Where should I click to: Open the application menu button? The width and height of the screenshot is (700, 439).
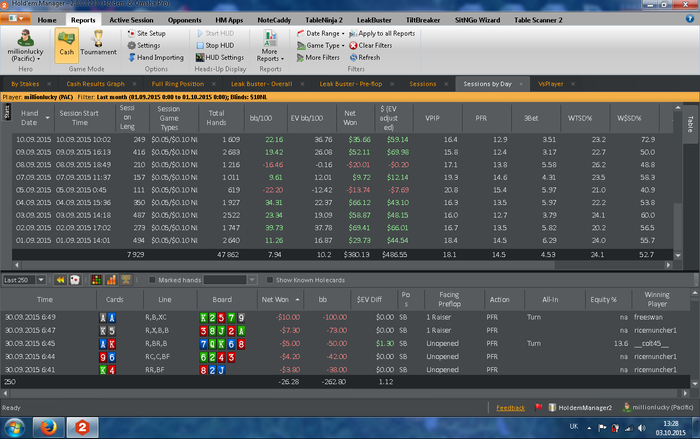point(16,19)
